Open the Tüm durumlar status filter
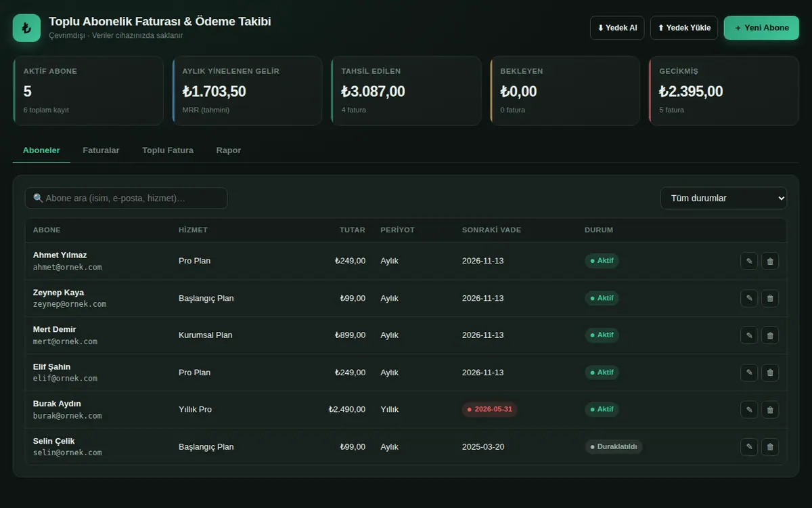The width and height of the screenshot is (812, 508). click(x=724, y=198)
